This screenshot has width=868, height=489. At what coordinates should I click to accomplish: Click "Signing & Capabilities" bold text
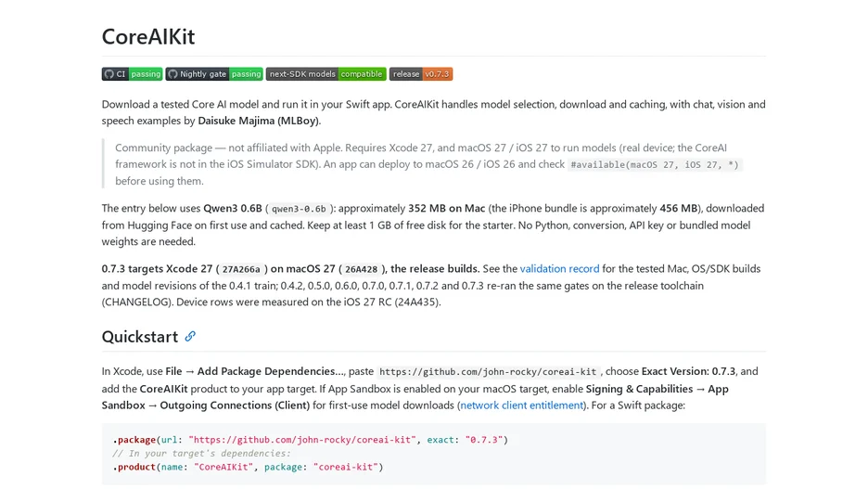point(639,389)
